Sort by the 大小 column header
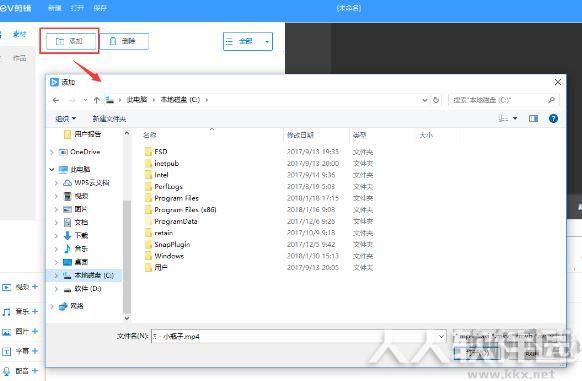The image size is (582, 381). pyautogui.click(x=426, y=135)
